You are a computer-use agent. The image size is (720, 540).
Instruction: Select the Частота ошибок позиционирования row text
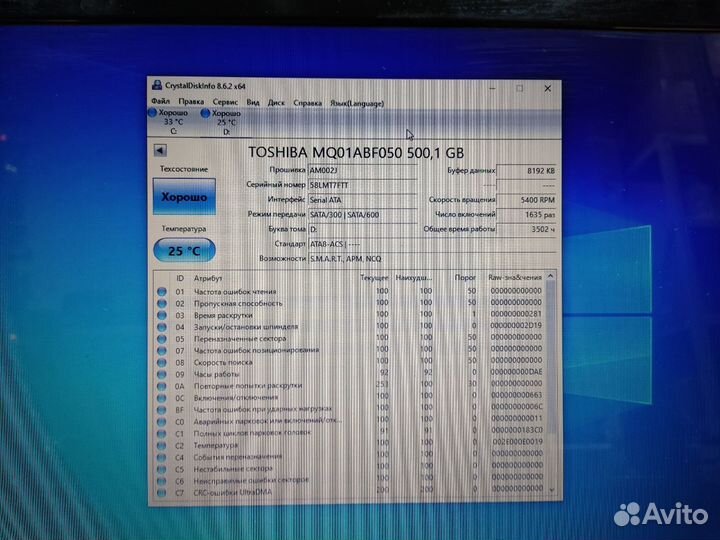pyautogui.click(x=256, y=350)
